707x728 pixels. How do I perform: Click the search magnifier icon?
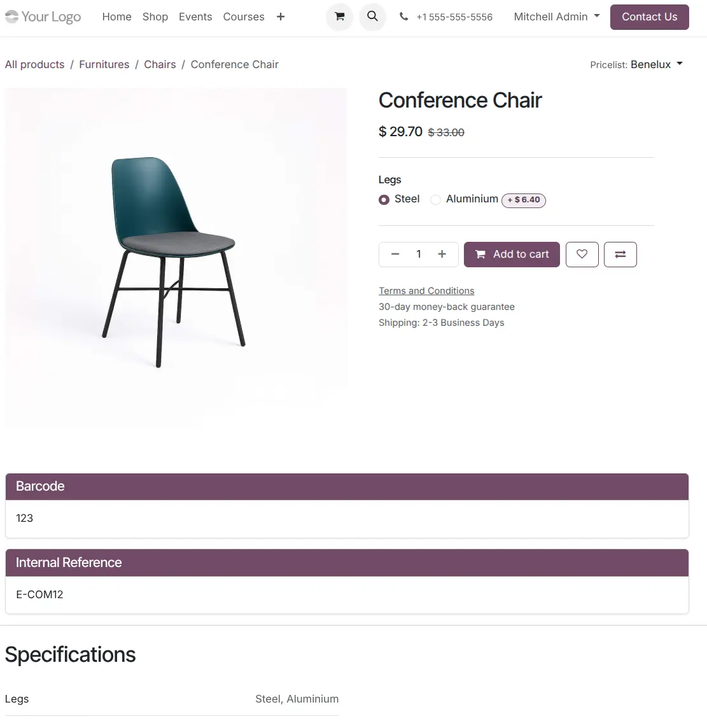373,17
